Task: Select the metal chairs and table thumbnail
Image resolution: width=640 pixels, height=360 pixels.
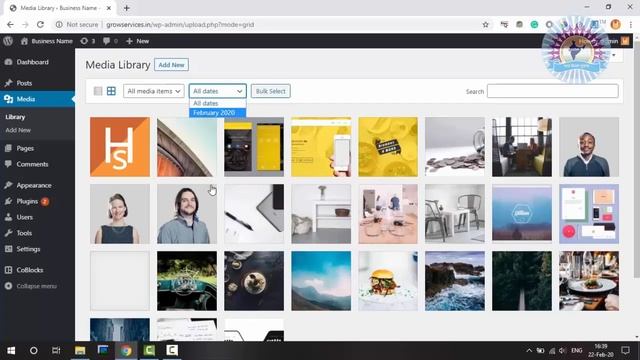Action: pos(455,214)
